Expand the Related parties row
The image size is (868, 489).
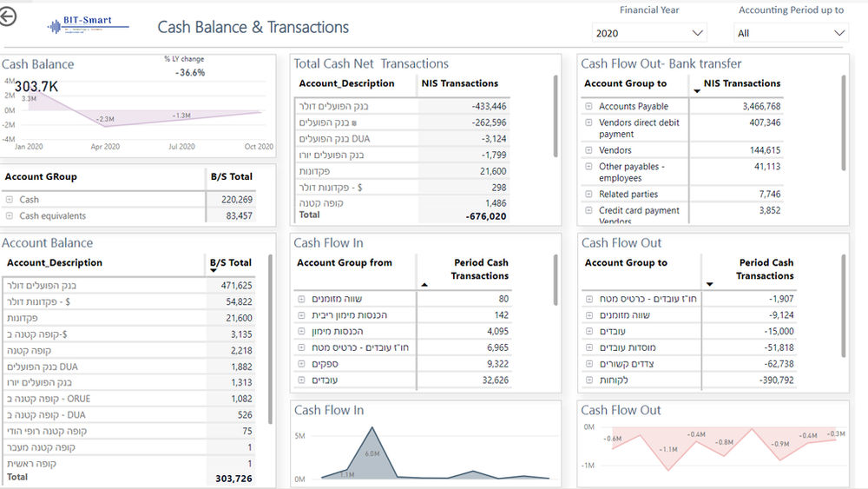tap(589, 195)
